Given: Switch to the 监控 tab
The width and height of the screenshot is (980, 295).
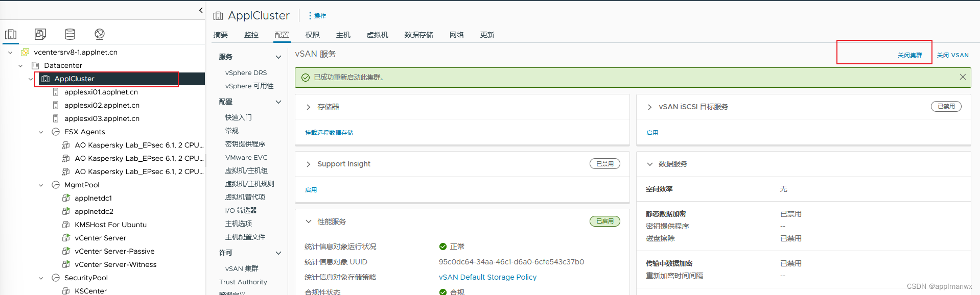Looking at the screenshot, I should pos(251,35).
